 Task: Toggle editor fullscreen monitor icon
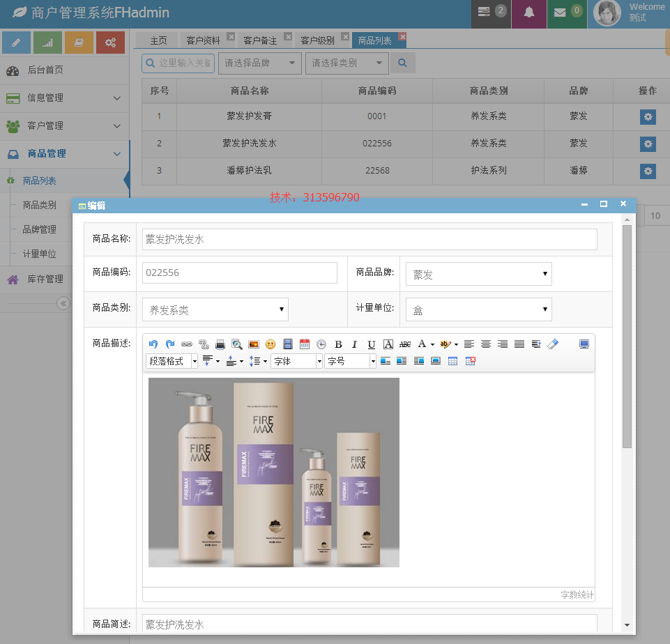584,344
